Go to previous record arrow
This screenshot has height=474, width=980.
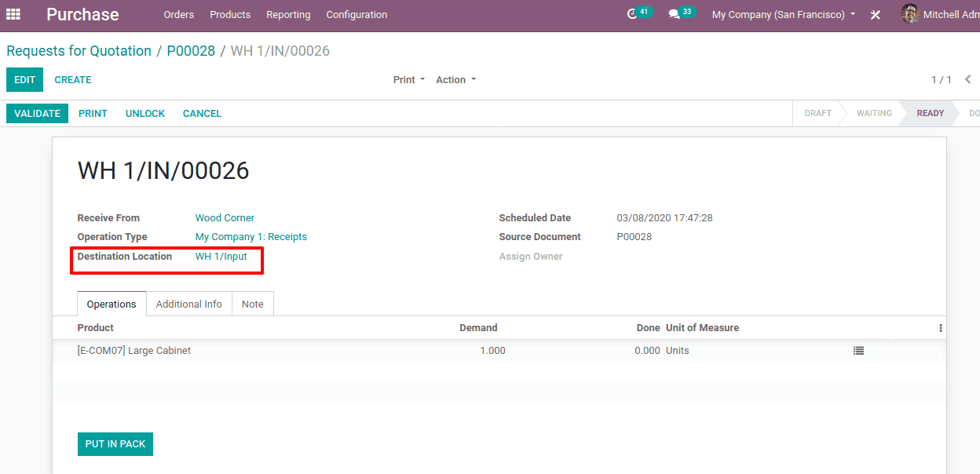pyautogui.click(x=967, y=79)
